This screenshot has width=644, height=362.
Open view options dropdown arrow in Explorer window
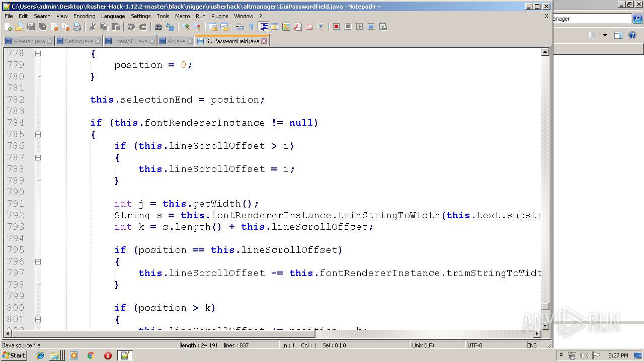coord(605,35)
